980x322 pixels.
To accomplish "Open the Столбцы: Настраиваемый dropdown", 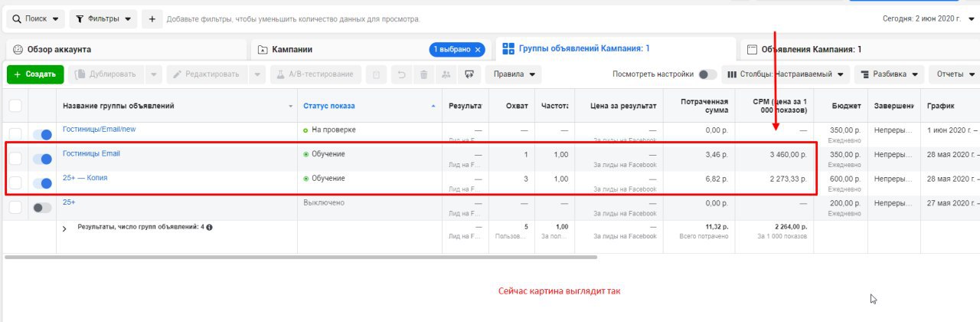I will (786, 74).
